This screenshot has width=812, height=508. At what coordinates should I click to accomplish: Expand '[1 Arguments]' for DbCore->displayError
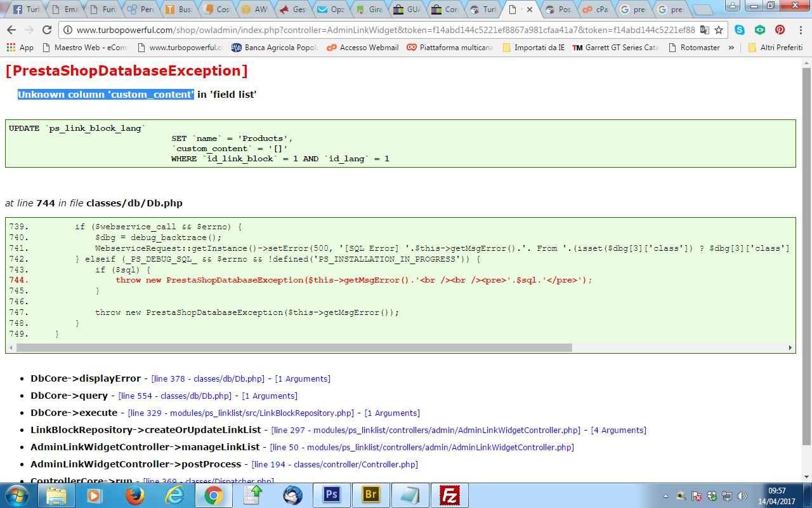click(303, 379)
